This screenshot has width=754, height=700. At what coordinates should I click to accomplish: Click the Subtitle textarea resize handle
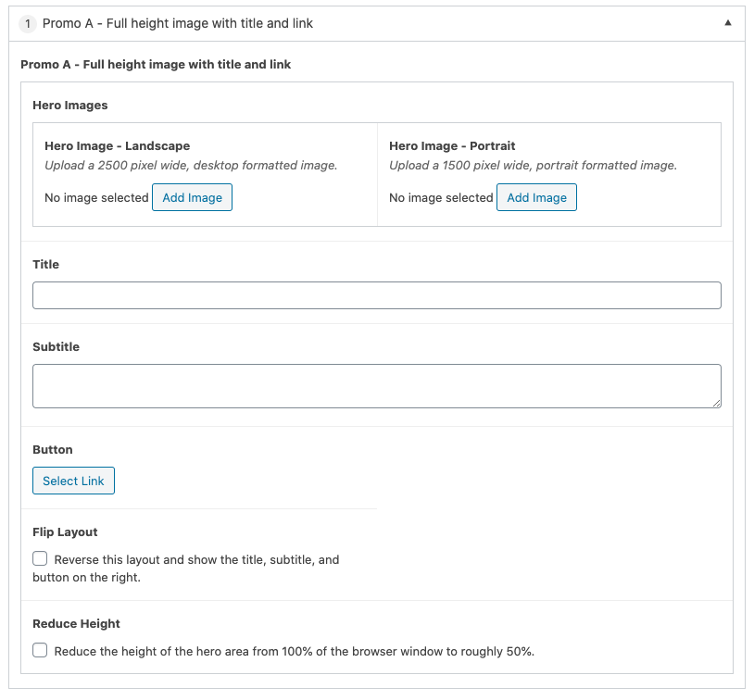pos(716,403)
